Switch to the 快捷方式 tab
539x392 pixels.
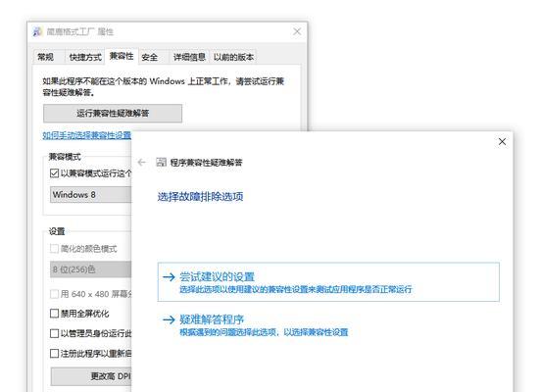tap(85, 57)
